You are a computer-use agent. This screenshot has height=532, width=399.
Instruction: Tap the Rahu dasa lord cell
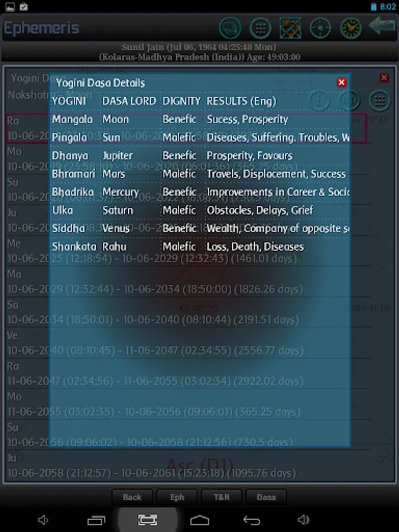tap(114, 246)
